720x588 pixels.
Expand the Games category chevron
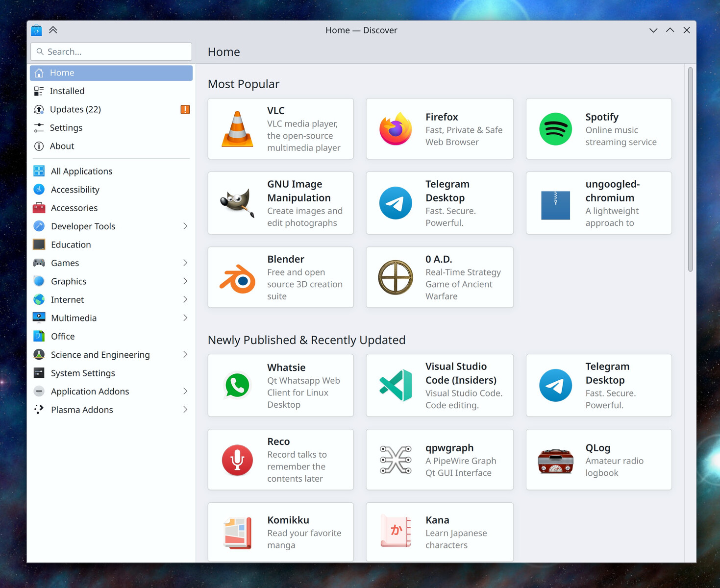coord(185,263)
